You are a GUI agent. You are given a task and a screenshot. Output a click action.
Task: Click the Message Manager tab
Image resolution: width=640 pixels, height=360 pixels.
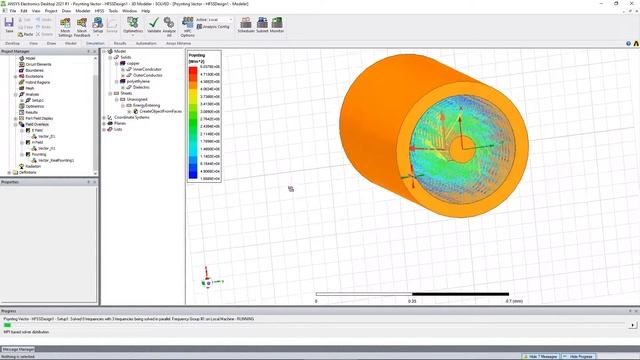(x=18, y=349)
